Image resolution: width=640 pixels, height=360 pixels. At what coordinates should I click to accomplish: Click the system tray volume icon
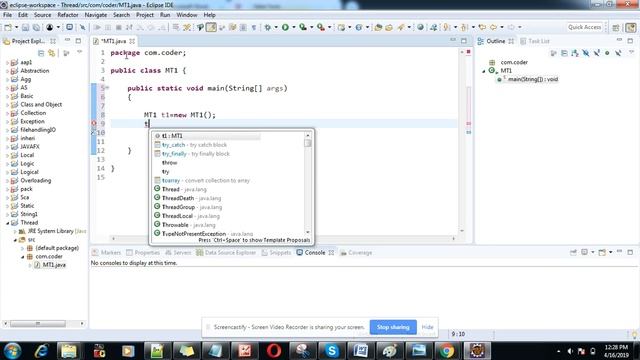570,351
